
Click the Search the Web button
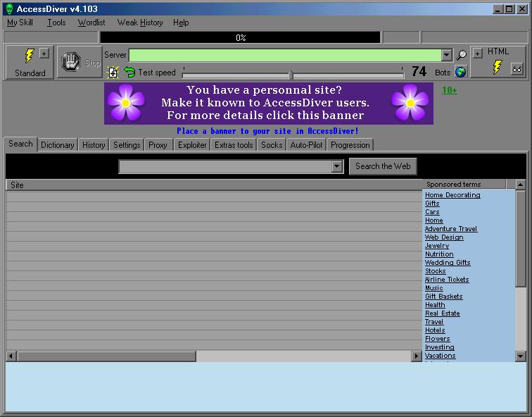click(x=383, y=166)
